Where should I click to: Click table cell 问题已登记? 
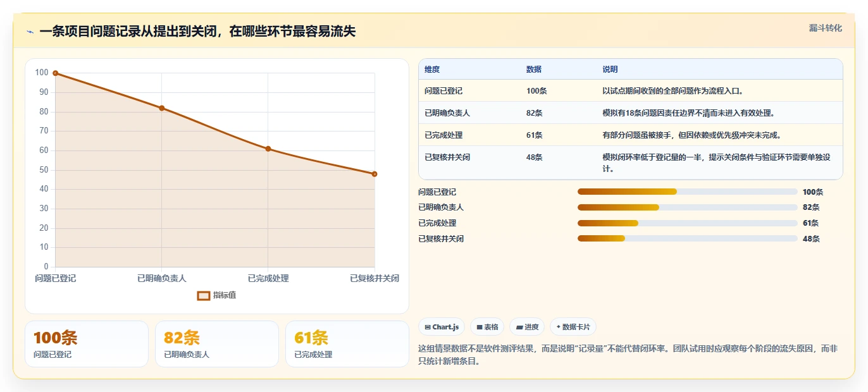443,91
